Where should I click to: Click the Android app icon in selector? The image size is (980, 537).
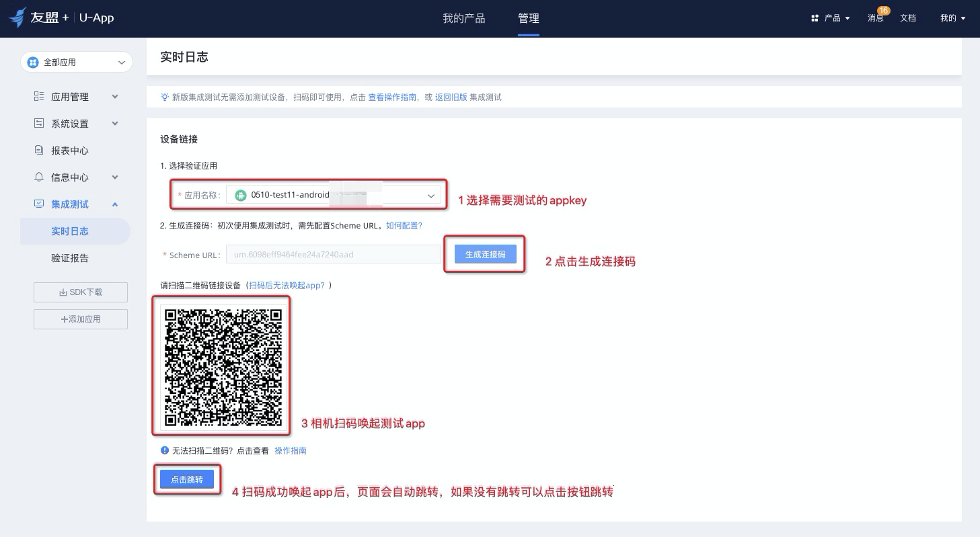(x=241, y=196)
